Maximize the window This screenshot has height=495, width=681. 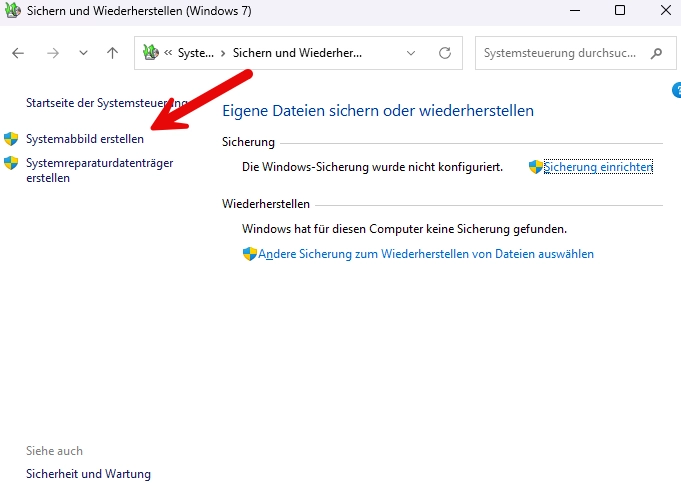click(620, 10)
